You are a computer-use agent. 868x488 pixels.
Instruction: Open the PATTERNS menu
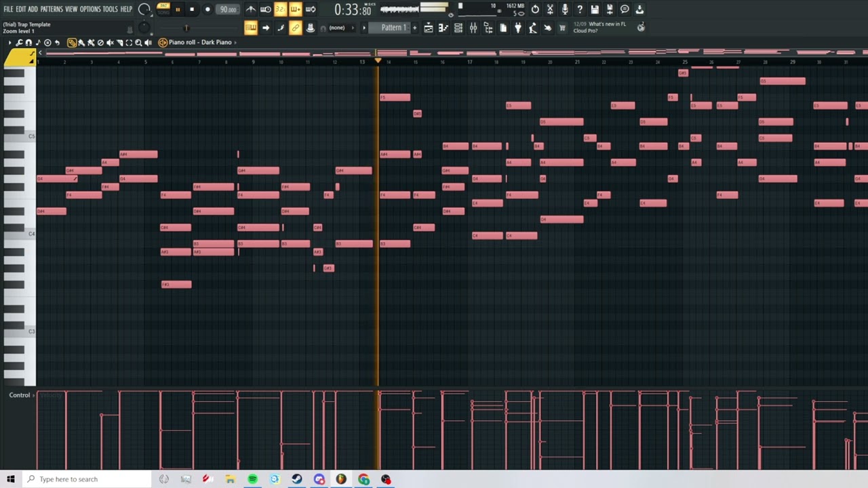[52, 9]
